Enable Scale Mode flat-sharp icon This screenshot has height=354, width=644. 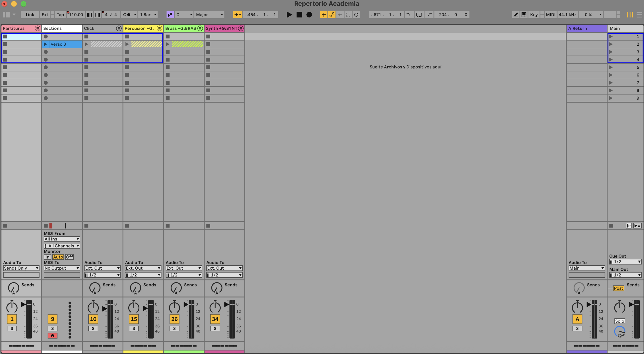point(170,14)
